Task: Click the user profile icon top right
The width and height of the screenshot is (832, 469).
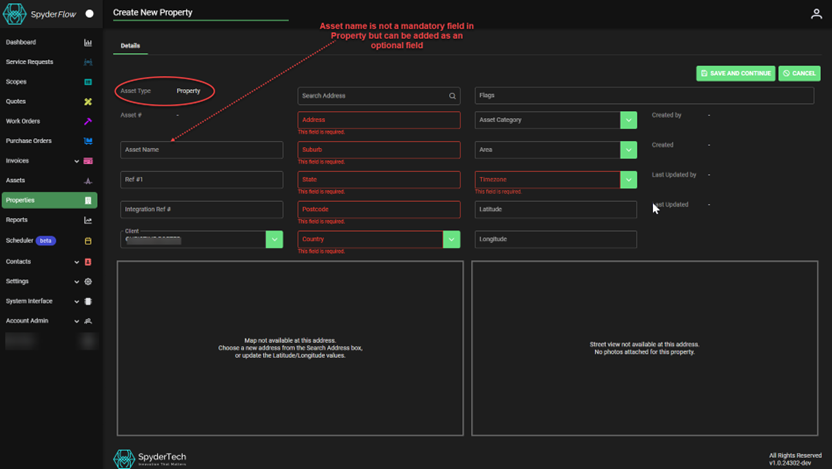Action: (816, 14)
